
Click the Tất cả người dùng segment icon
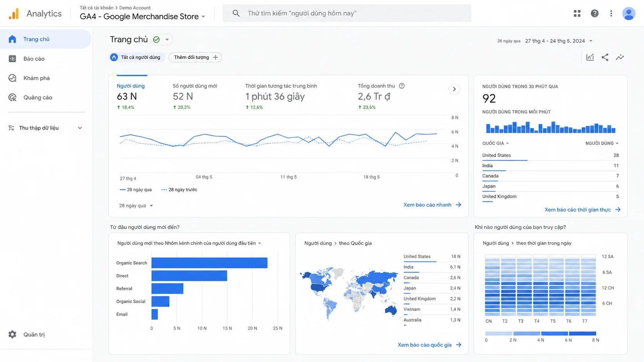pyautogui.click(x=114, y=57)
